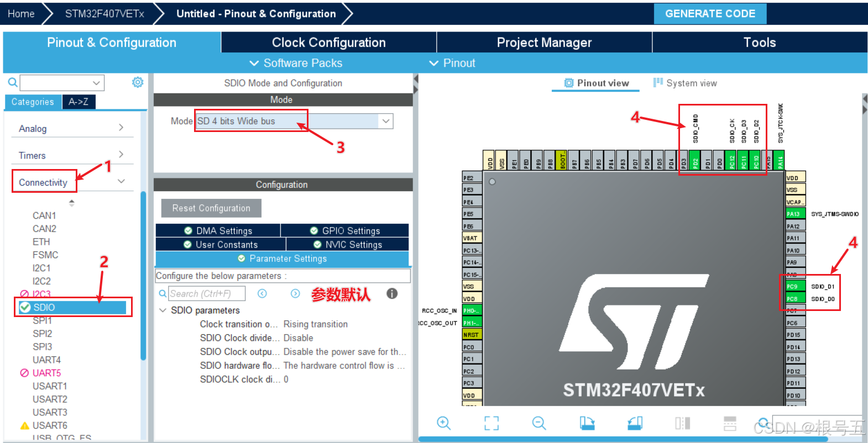The image size is (868, 443).
Task: Click the 'Rising transition' parameter value
Action: tap(316, 324)
